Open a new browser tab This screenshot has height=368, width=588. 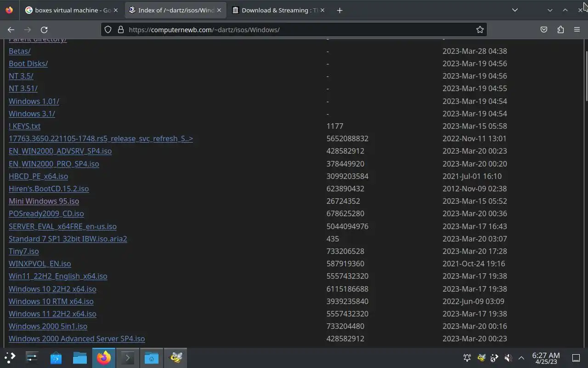coord(339,10)
